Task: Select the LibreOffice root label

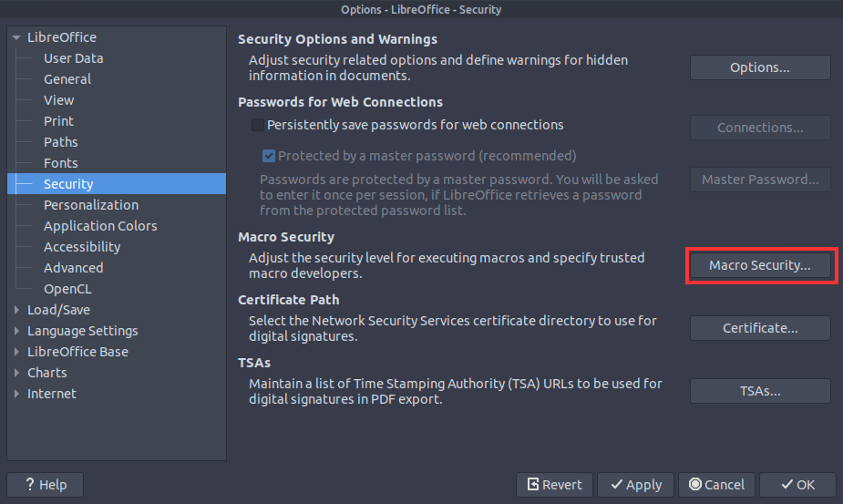Action: (62, 37)
